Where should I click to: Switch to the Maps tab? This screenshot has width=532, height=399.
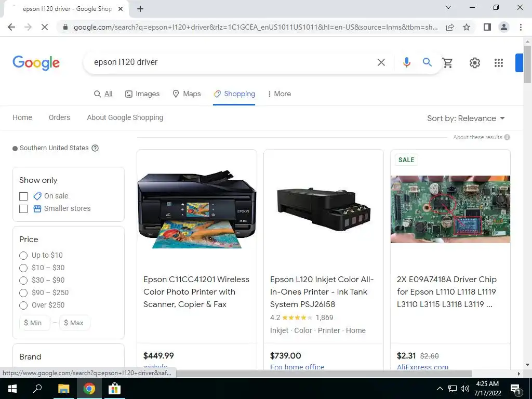(187, 94)
